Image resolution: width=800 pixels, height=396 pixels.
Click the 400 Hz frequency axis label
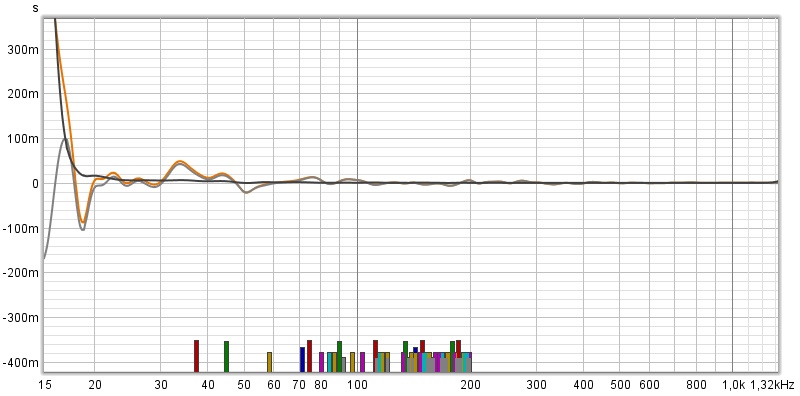tap(583, 385)
